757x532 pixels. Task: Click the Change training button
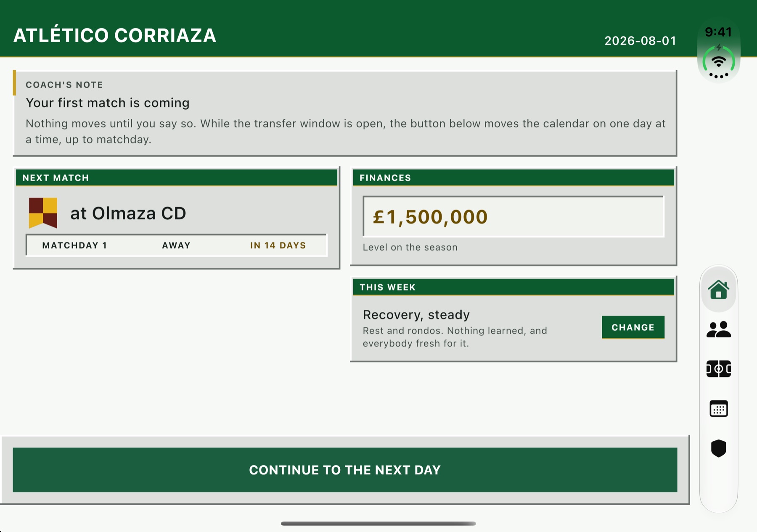(633, 327)
